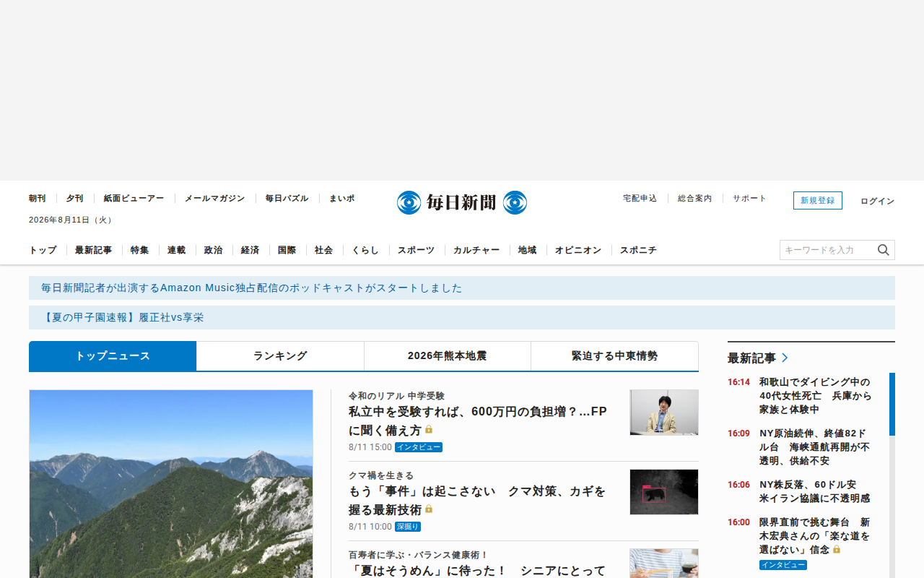Open 百寿者に学ぶ・バランス健康術 series label
The width and height of the screenshot is (924, 578).
419,555
